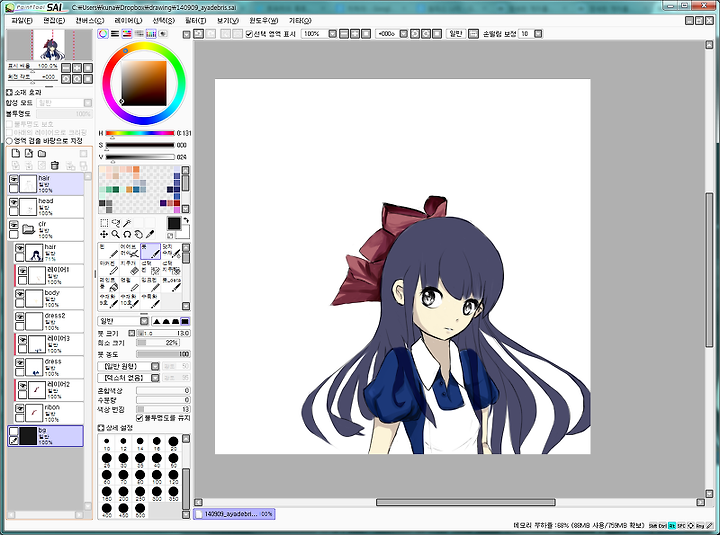Hide the body layer

(20, 294)
